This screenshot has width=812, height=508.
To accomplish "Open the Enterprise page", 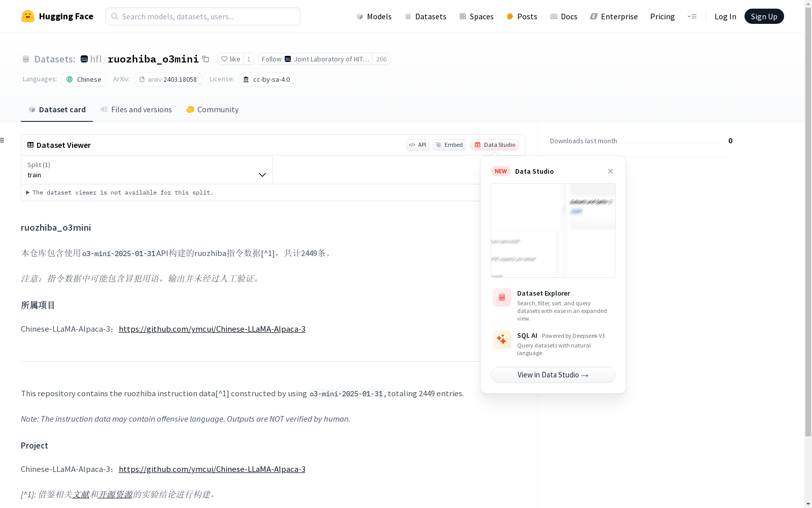I will 614,16.
